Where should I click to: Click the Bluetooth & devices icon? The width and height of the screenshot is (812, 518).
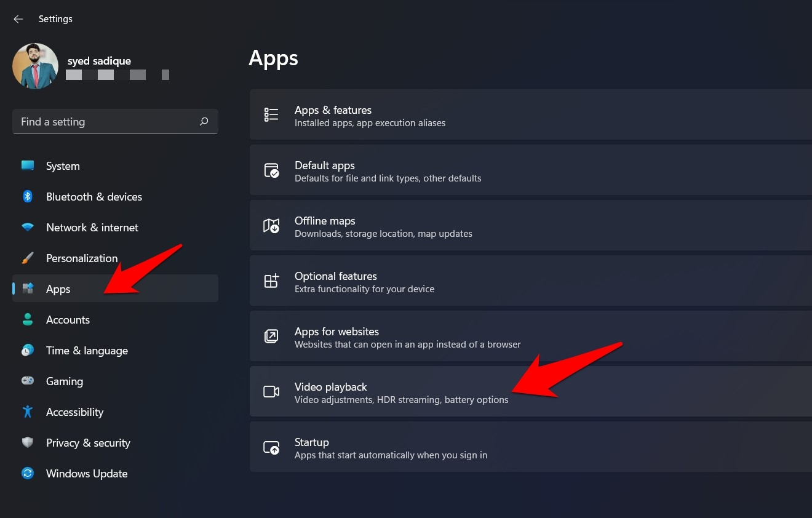(x=28, y=197)
